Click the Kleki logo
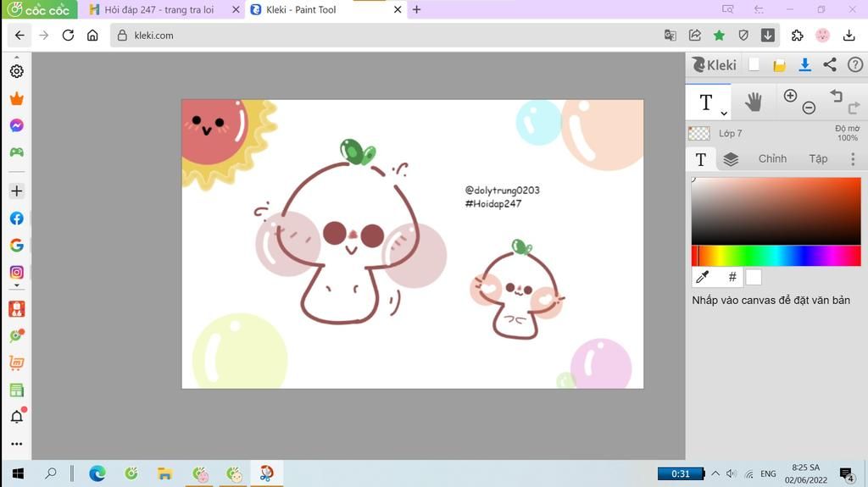The height and width of the screenshot is (487, 868). [714, 64]
